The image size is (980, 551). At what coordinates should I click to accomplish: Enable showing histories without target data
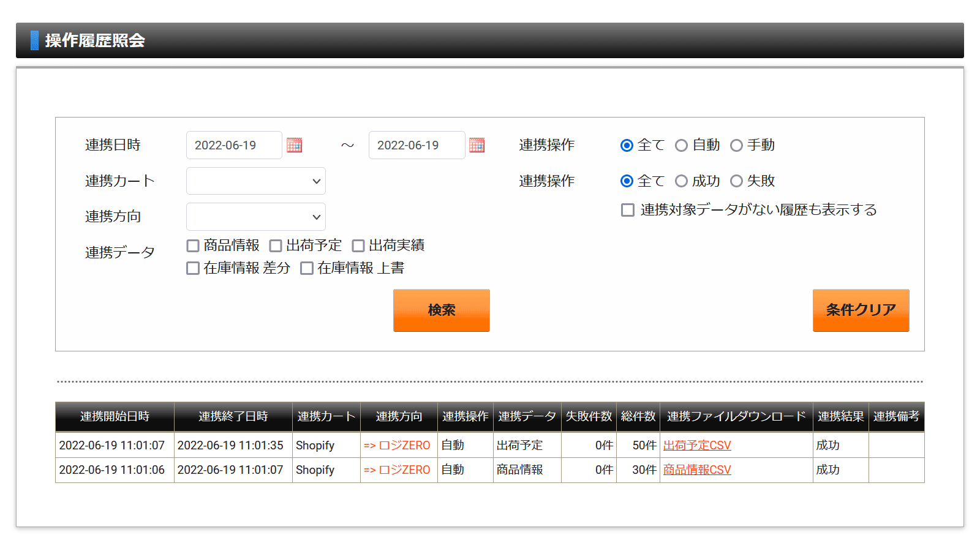click(x=628, y=210)
